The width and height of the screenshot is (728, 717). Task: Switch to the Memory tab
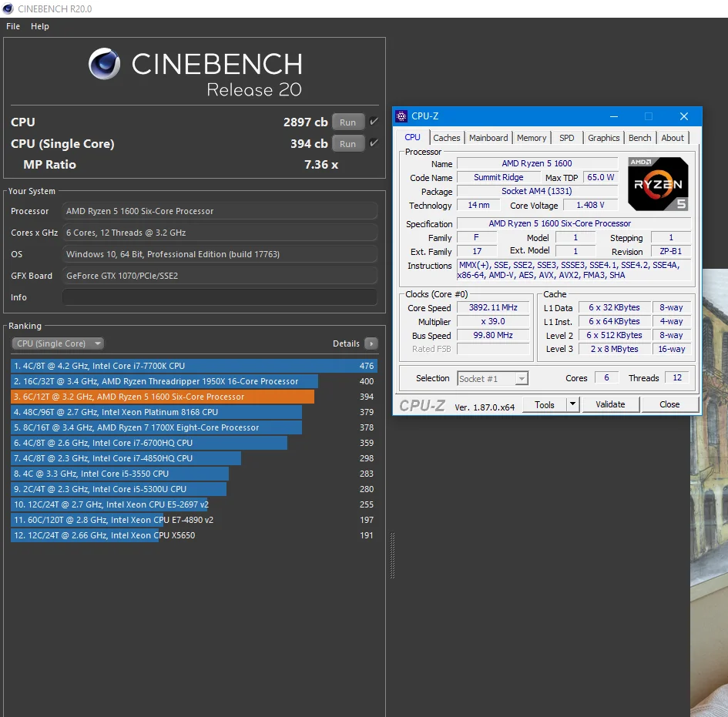532,138
